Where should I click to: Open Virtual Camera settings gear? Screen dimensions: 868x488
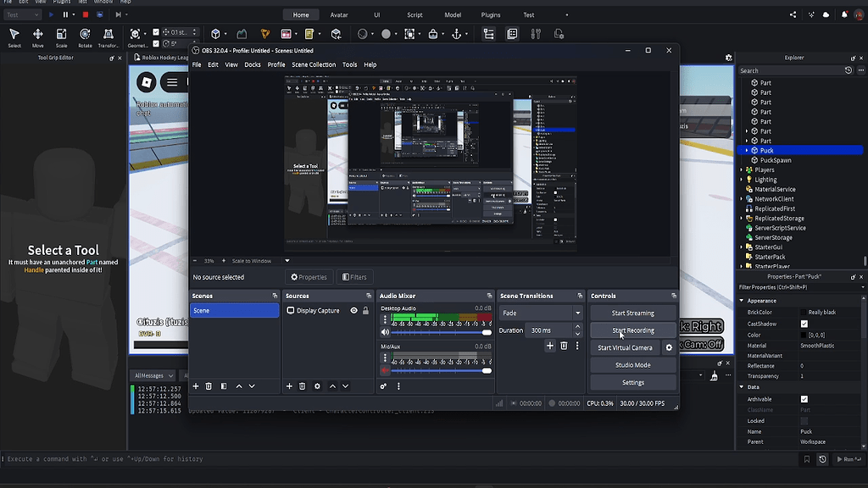tap(669, 347)
